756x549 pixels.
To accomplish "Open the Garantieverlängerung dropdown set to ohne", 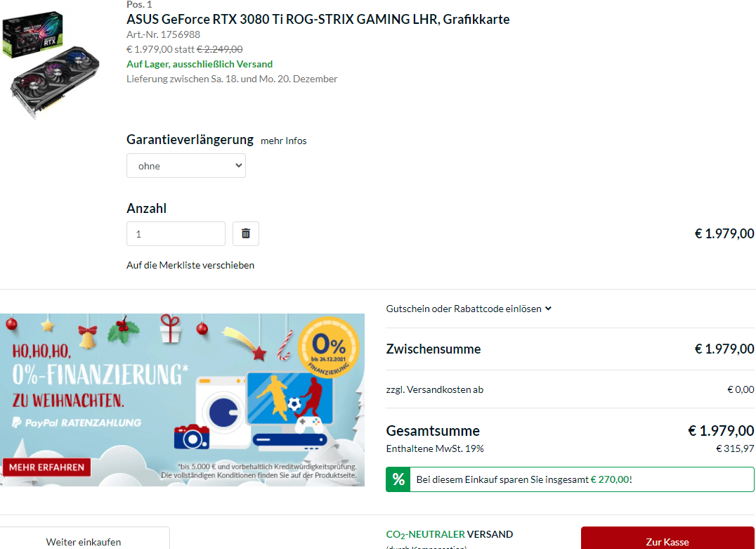I will click(186, 165).
